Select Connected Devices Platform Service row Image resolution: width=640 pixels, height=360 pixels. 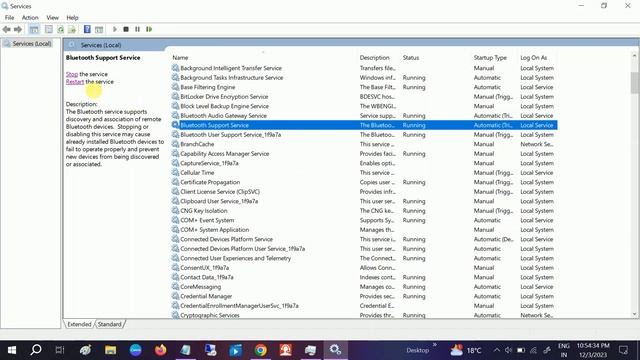(x=364, y=239)
